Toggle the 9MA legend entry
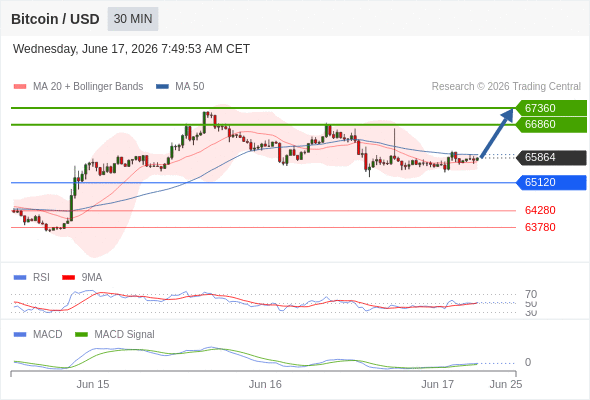Image resolution: width=590 pixels, height=400 pixels. click(82, 277)
